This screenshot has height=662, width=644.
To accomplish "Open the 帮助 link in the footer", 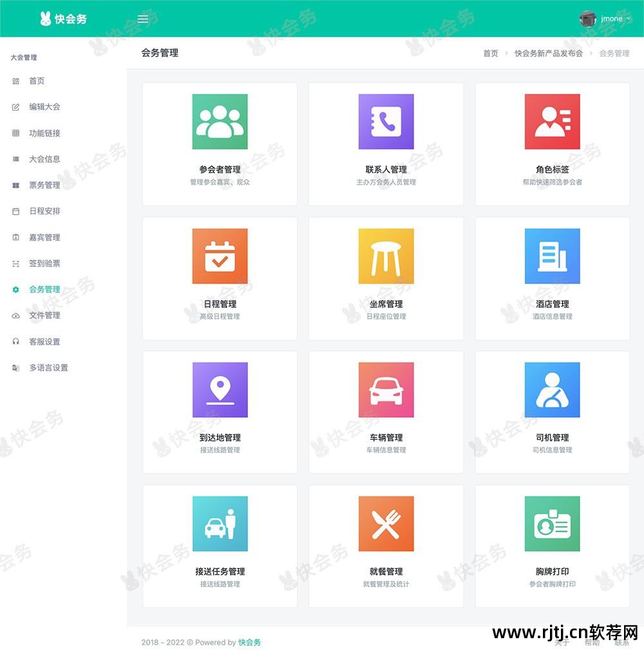I will pos(592,643).
